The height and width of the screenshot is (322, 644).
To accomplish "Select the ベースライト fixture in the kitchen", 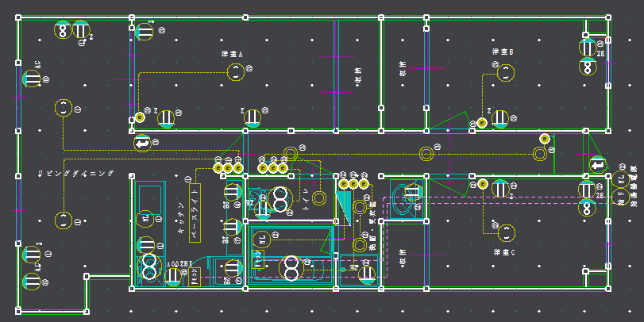I will coord(195,213).
